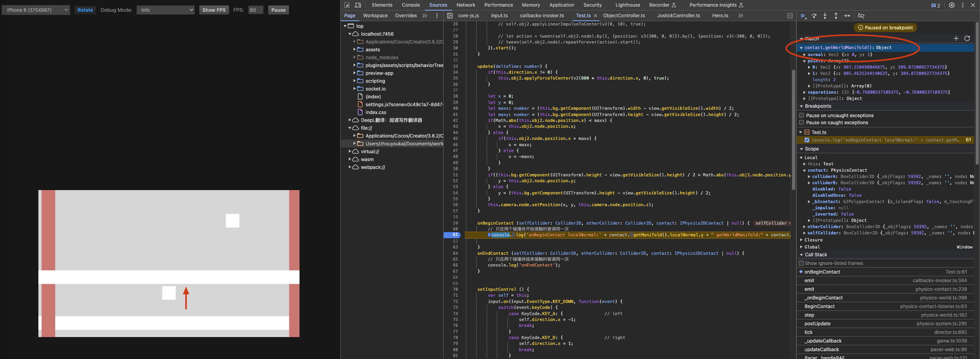980x359 pixels.
Task: Toggle the device toolbar icon
Action: [358, 5]
